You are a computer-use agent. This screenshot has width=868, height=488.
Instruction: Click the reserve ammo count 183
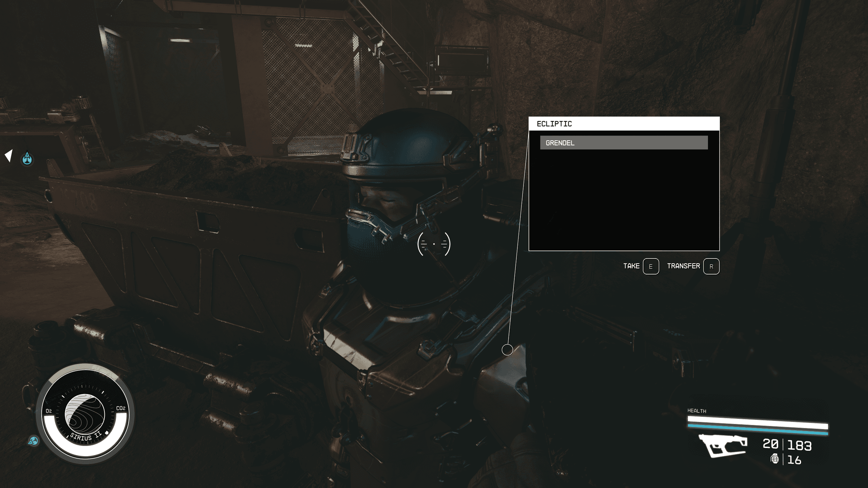pyautogui.click(x=800, y=446)
